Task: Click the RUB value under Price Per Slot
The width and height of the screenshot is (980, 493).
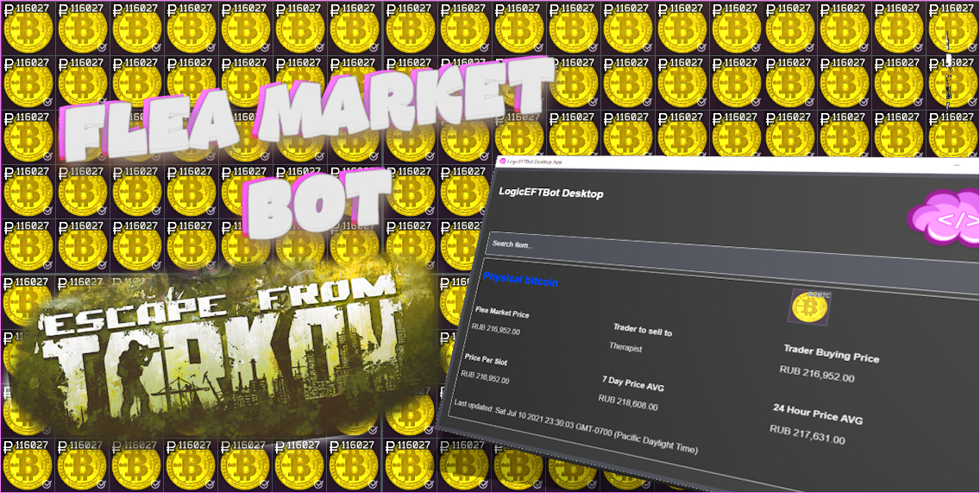Action: coord(485,377)
